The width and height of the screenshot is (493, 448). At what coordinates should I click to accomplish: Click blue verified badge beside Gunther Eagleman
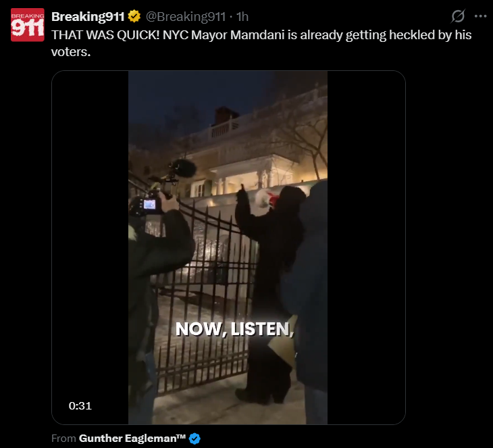(x=194, y=439)
